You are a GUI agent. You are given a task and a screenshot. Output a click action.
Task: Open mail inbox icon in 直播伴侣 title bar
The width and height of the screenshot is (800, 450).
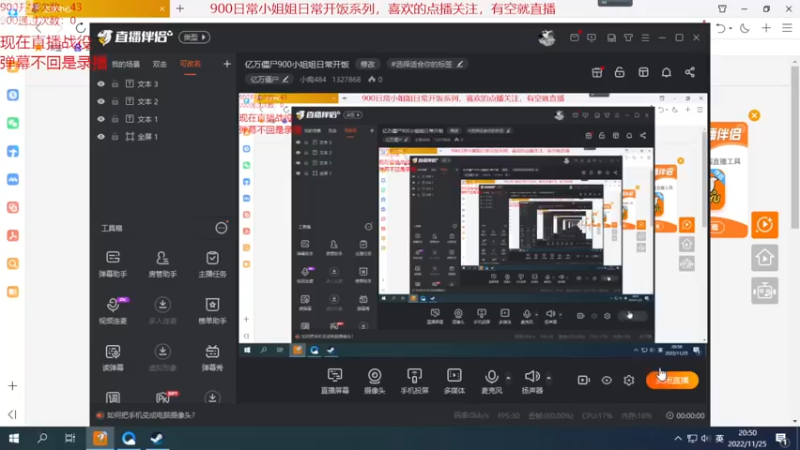574,37
